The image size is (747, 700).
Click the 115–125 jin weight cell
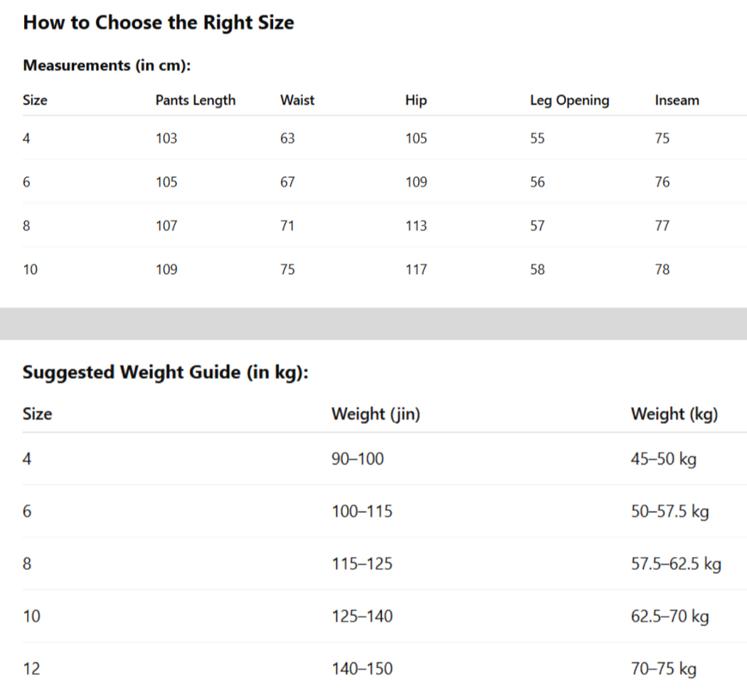click(361, 564)
